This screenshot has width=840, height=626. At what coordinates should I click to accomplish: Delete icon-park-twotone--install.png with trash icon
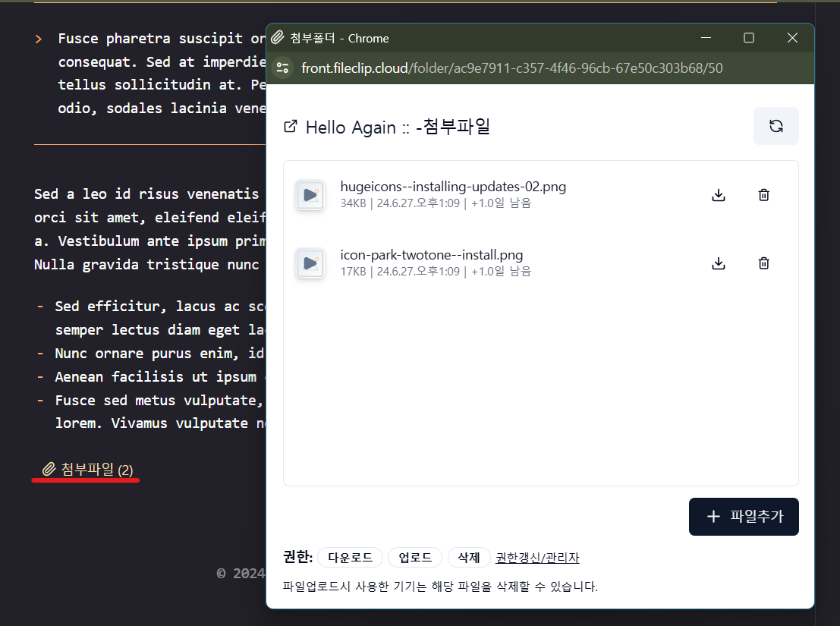tap(763, 263)
